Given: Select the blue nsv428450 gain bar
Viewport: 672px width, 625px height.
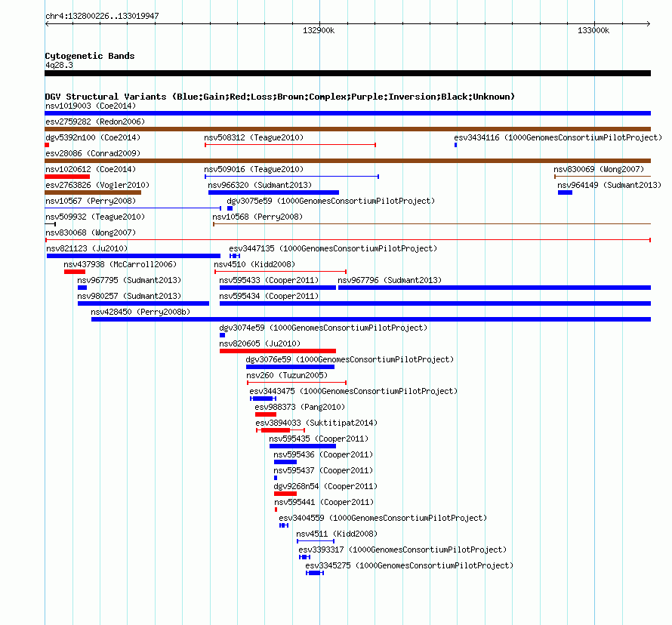Looking at the screenshot, I should [x=371, y=319].
